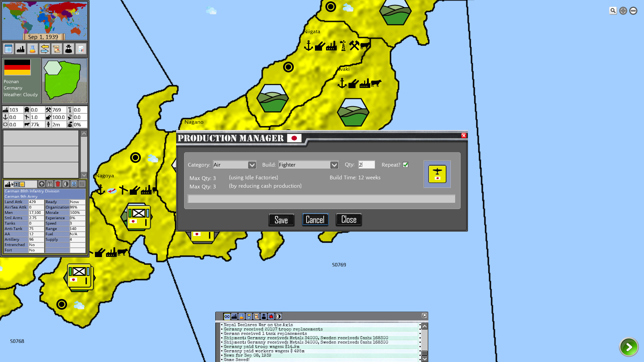Toggle the combat explosion news filter
The height and width of the screenshot is (362, 644).
tap(271, 316)
